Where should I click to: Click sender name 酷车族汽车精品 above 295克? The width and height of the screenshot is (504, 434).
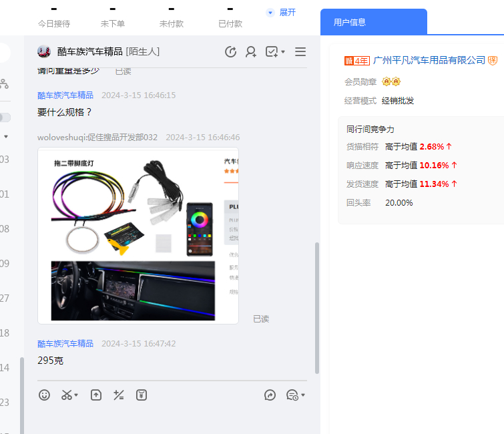[x=65, y=343]
